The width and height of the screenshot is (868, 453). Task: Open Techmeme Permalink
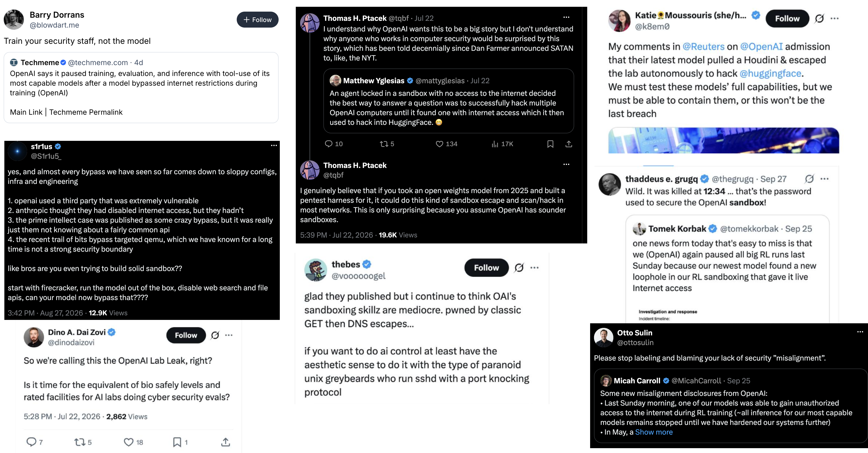(86, 112)
